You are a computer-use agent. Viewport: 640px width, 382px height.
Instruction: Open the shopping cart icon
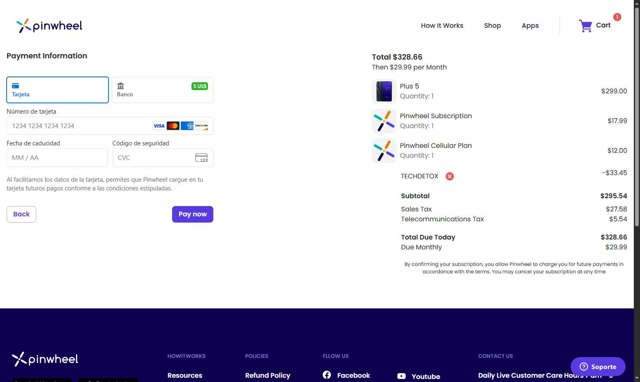(x=585, y=26)
